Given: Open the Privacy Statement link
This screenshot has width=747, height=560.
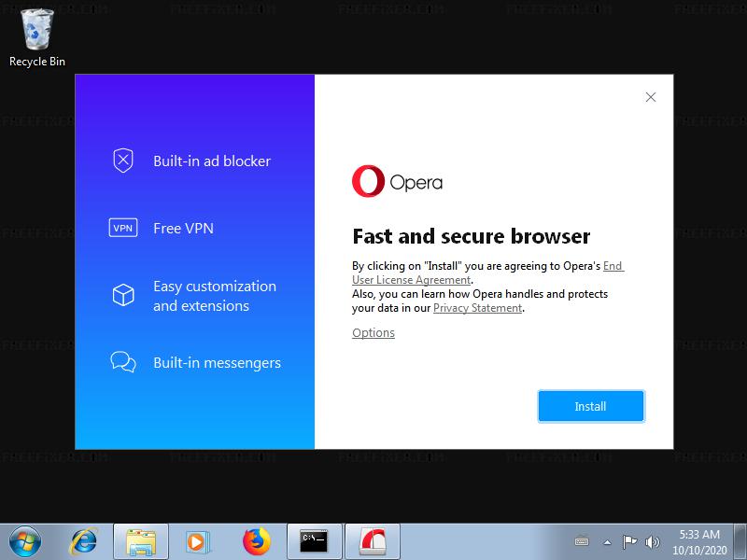Looking at the screenshot, I should pos(477,308).
